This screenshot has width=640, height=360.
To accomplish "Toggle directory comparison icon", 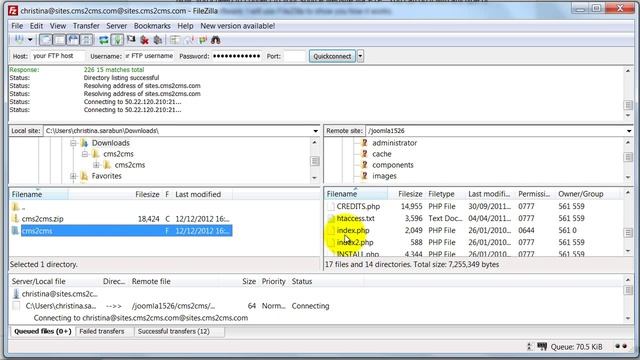I will (x=189, y=40).
